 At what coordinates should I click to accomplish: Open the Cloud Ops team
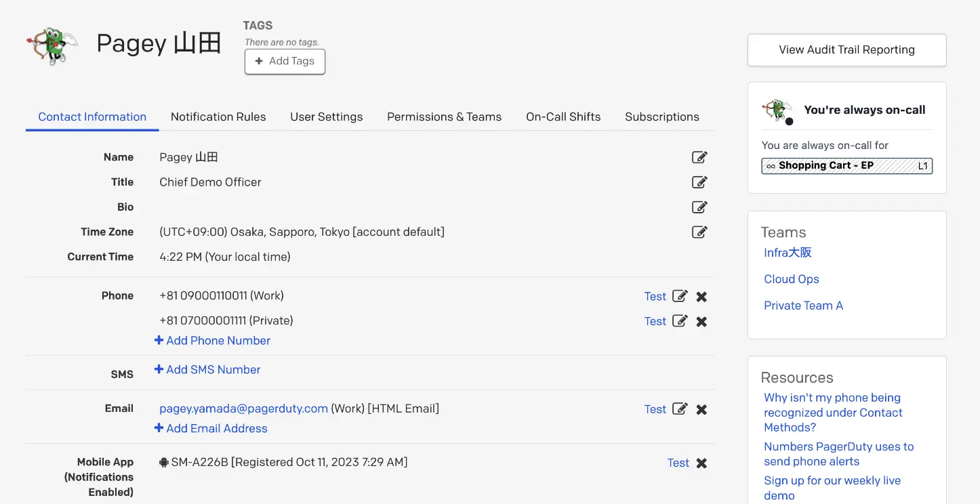(x=792, y=279)
